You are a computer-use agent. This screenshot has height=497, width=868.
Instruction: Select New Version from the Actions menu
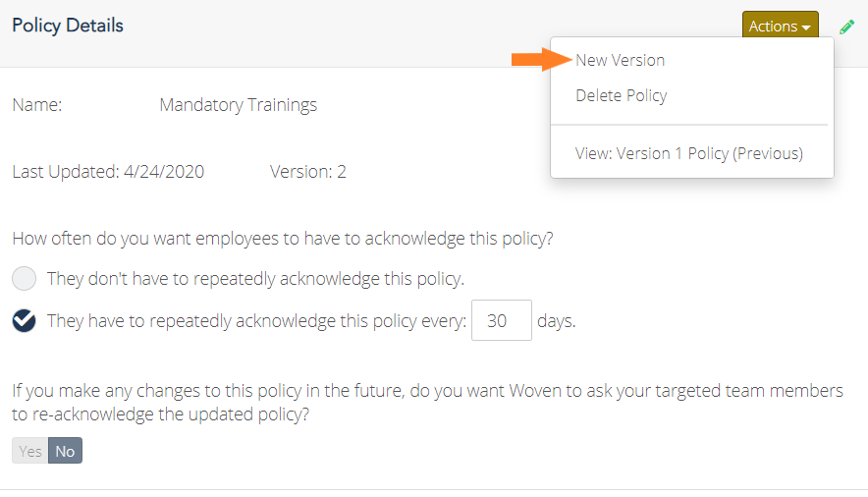coord(620,60)
